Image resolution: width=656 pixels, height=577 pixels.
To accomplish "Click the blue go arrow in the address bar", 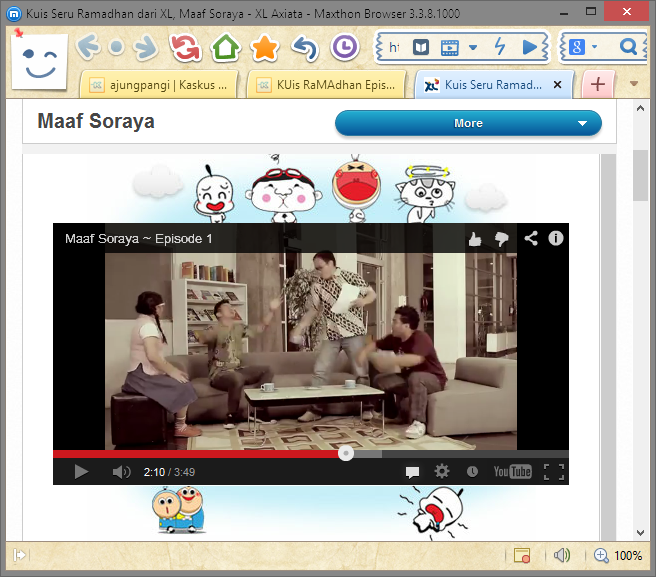I will [529, 47].
